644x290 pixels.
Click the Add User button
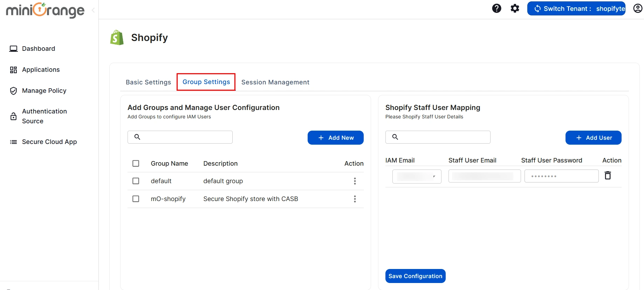[x=594, y=138]
